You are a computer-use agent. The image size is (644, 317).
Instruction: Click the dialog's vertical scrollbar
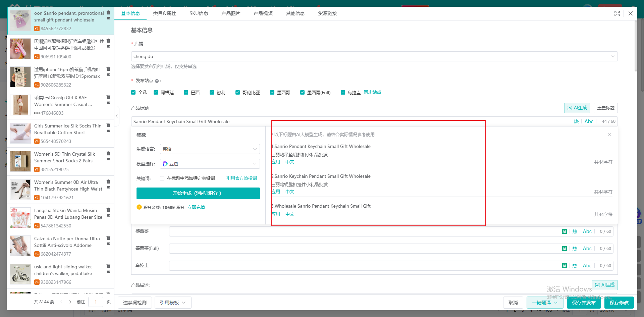(636, 46)
